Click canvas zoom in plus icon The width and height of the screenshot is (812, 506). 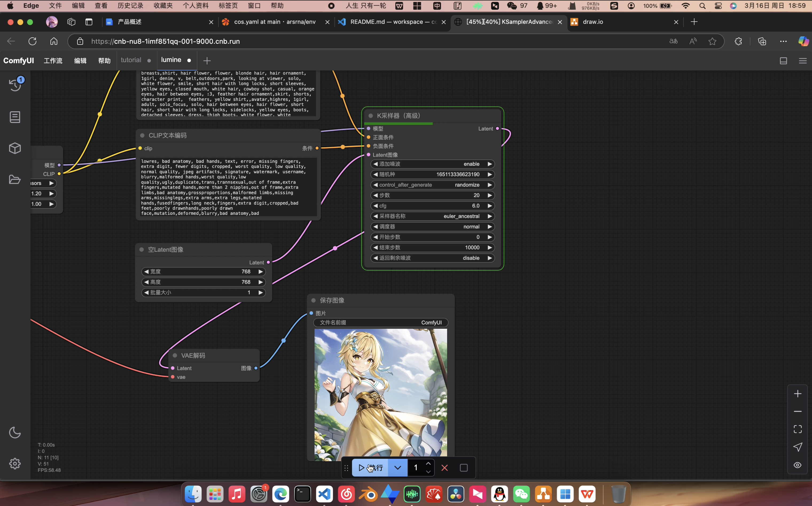pyautogui.click(x=798, y=394)
